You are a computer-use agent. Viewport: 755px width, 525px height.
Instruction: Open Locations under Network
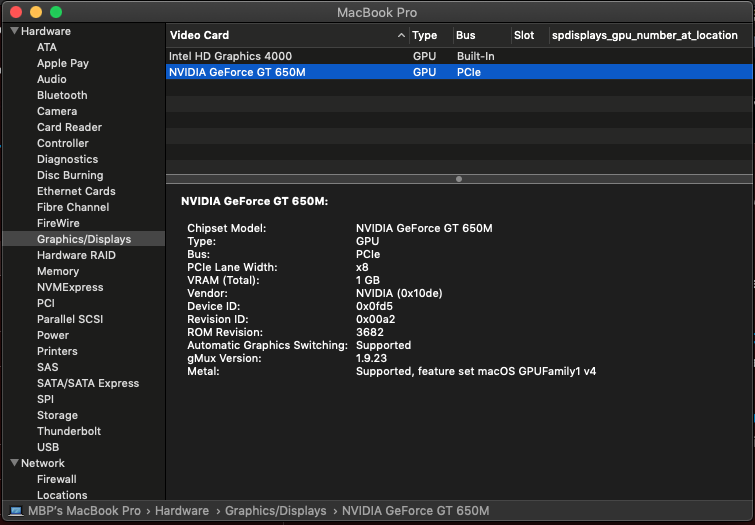coord(62,495)
